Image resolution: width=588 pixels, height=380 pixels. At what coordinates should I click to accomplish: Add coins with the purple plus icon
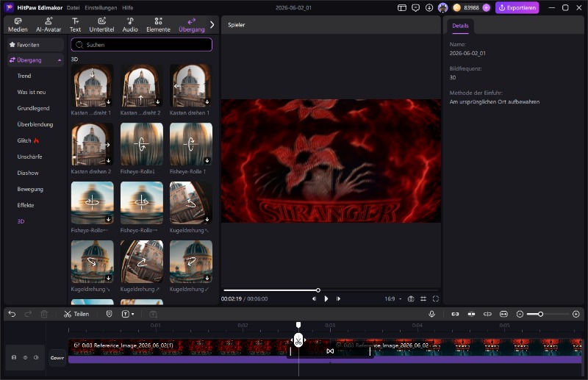tap(487, 7)
